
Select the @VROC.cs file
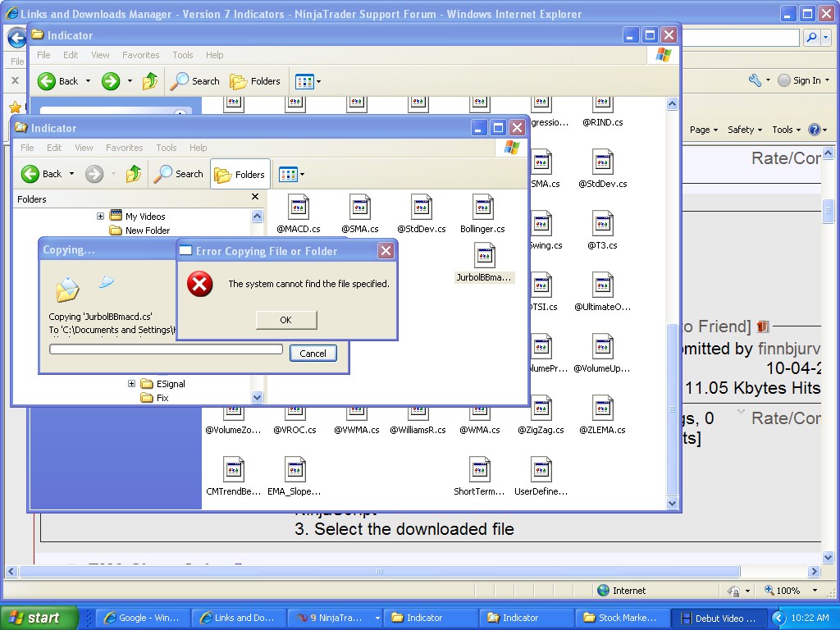pyautogui.click(x=294, y=421)
